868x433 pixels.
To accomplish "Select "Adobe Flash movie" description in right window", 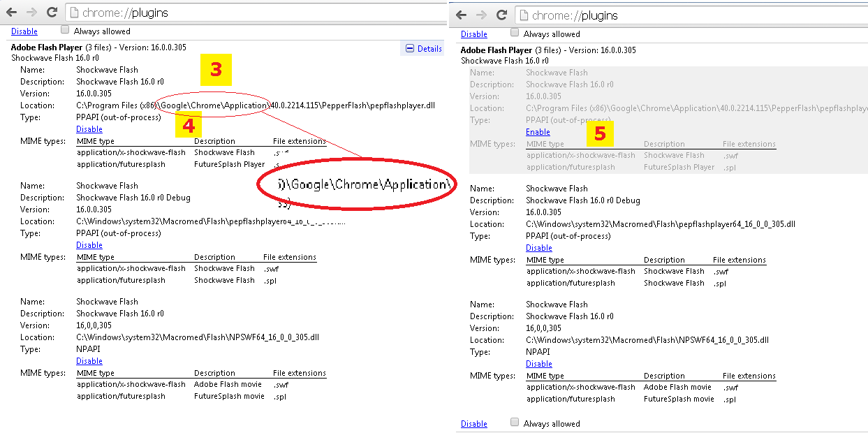I will [677, 387].
